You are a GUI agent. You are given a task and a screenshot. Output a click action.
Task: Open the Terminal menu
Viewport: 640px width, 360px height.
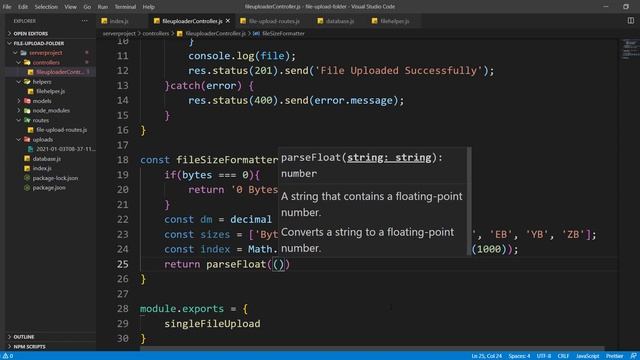(x=125, y=7)
